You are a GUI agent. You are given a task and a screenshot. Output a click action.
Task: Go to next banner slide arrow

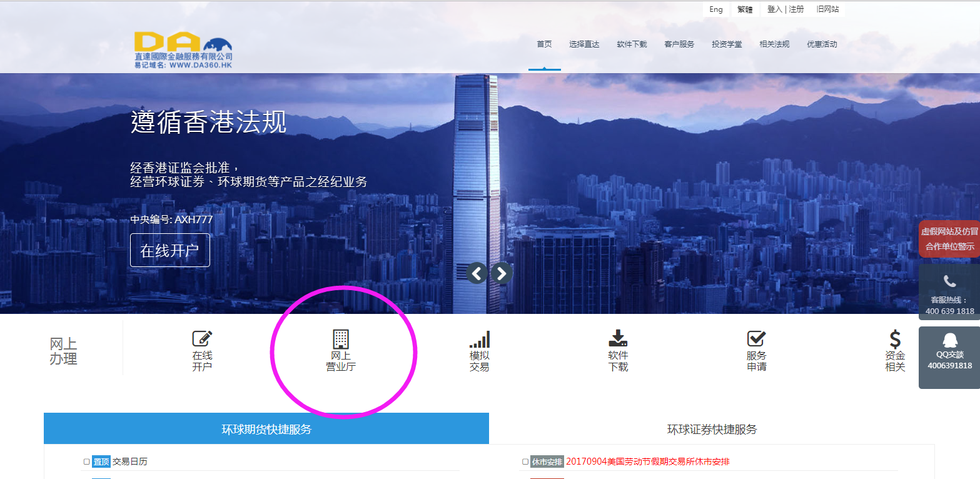point(502,273)
